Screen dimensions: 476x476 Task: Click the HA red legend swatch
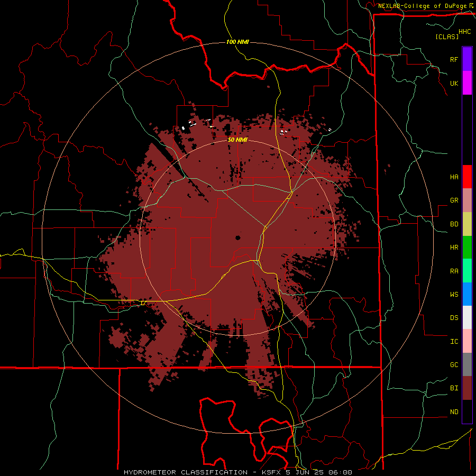(467, 177)
